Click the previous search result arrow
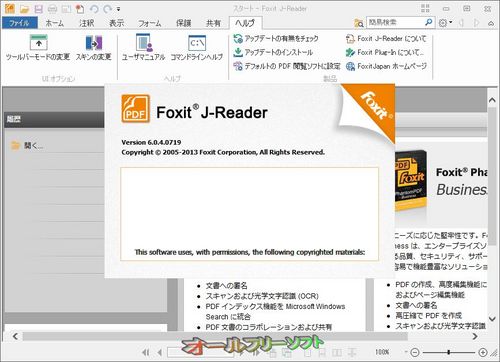500x362 pixels. (462, 23)
